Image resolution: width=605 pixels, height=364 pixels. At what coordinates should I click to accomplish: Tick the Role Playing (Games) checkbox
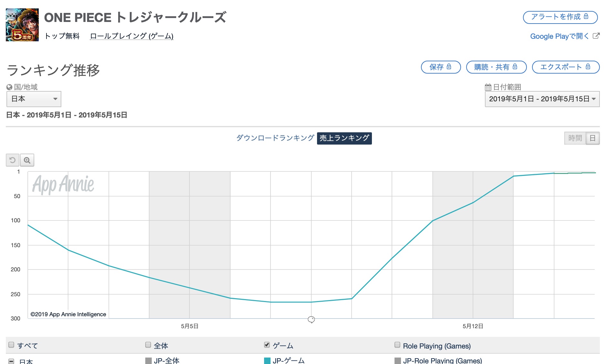pyautogui.click(x=397, y=345)
